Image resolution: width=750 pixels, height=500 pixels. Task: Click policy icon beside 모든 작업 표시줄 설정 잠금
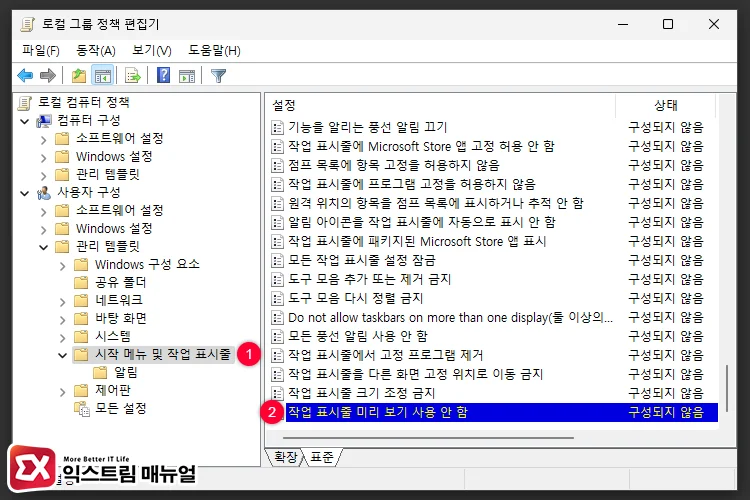pyautogui.click(x=277, y=260)
